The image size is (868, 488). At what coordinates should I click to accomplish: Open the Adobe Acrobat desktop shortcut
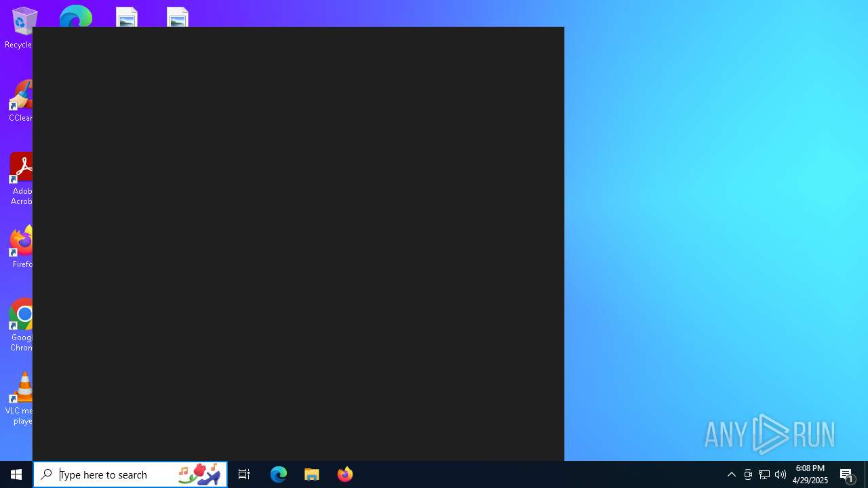[20, 179]
